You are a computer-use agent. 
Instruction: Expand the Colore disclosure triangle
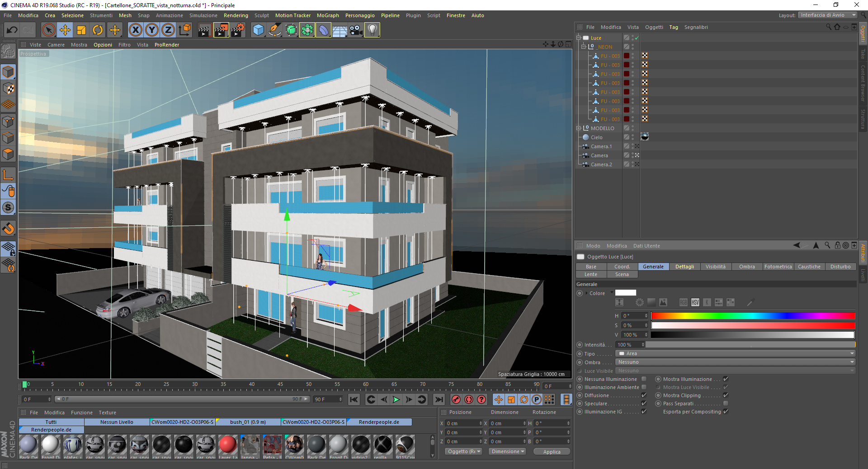click(586, 293)
